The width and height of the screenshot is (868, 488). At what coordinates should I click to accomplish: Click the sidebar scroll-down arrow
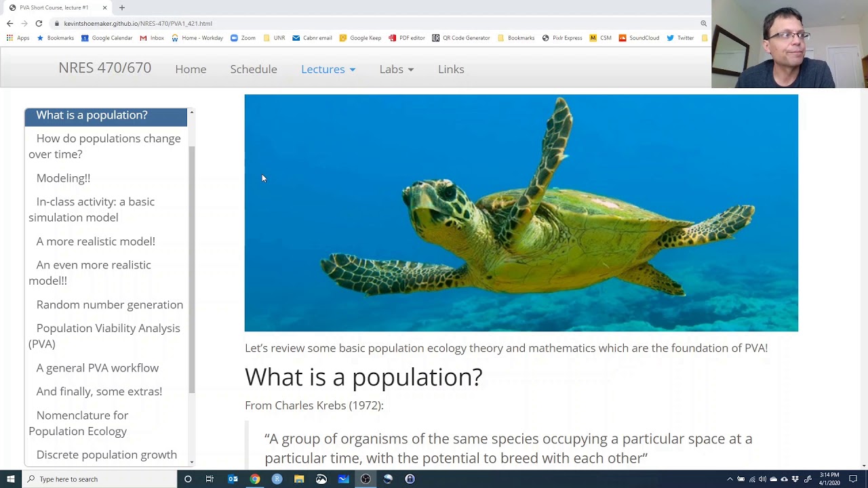[x=192, y=462]
